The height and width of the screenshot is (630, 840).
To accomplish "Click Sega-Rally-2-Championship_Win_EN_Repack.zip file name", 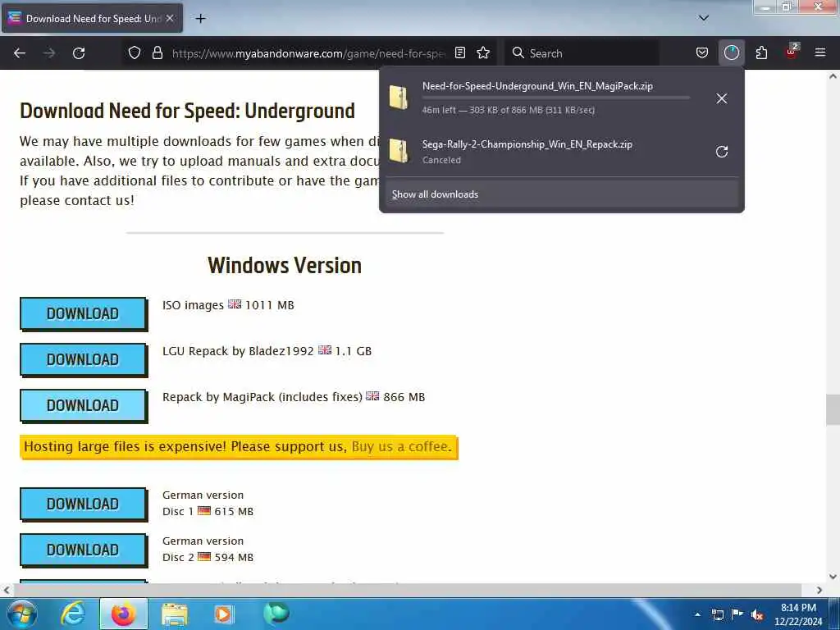I will click(x=527, y=144).
